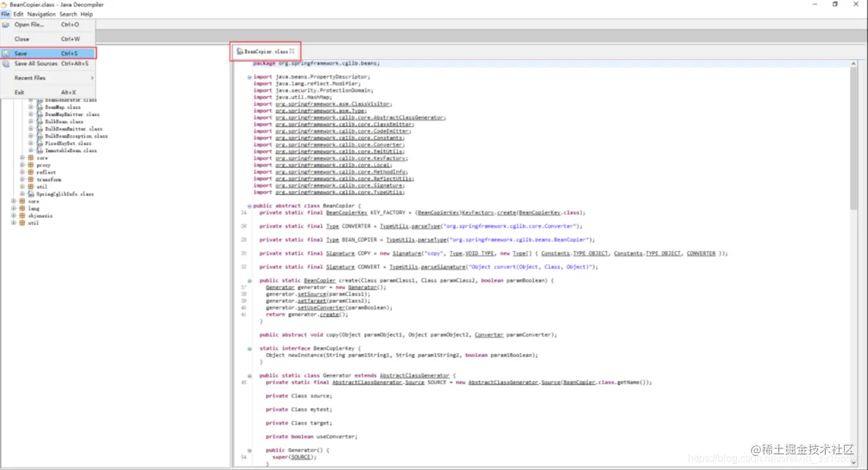868x470 pixels.
Task: Click the BulkBeanEmitter.class file icon
Action: pos(39,129)
